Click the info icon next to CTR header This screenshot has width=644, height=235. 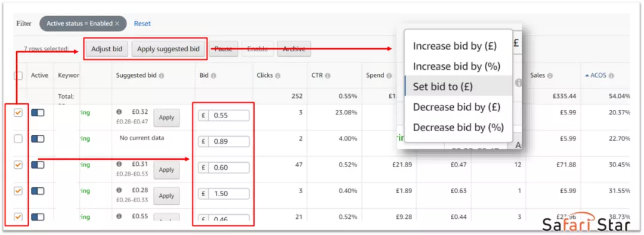tap(328, 76)
